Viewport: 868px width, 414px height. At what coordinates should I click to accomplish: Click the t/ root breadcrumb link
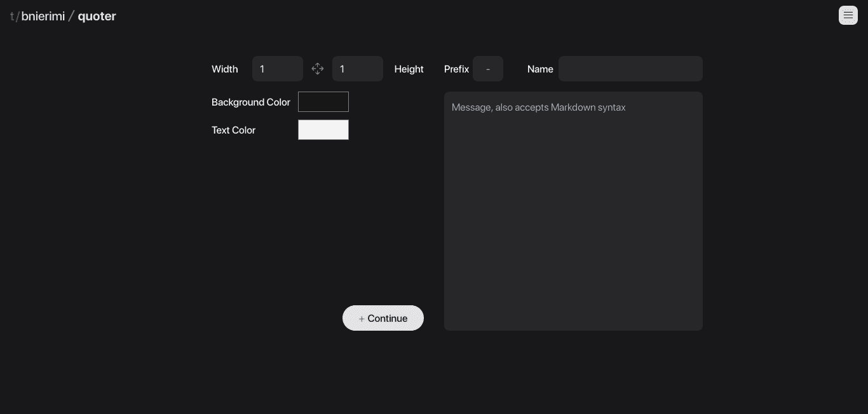(x=15, y=16)
